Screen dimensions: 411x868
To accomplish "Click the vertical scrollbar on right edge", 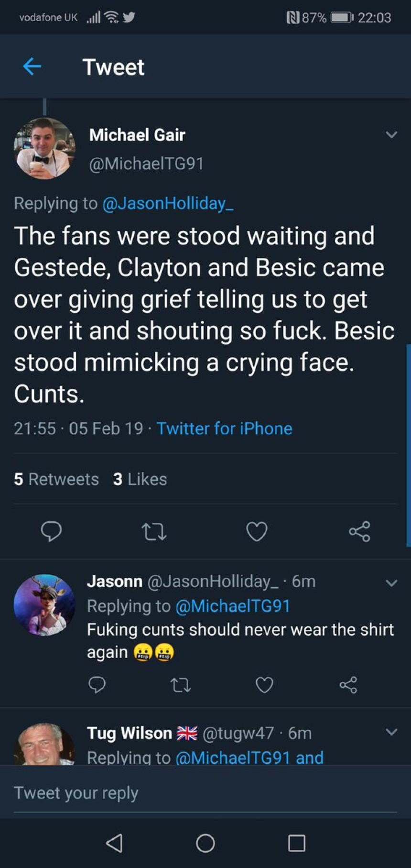I will tap(408, 445).
